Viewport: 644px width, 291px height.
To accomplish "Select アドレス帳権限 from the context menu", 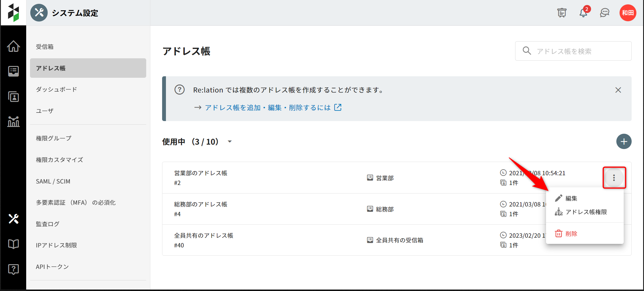I will (x=586, y=212).
